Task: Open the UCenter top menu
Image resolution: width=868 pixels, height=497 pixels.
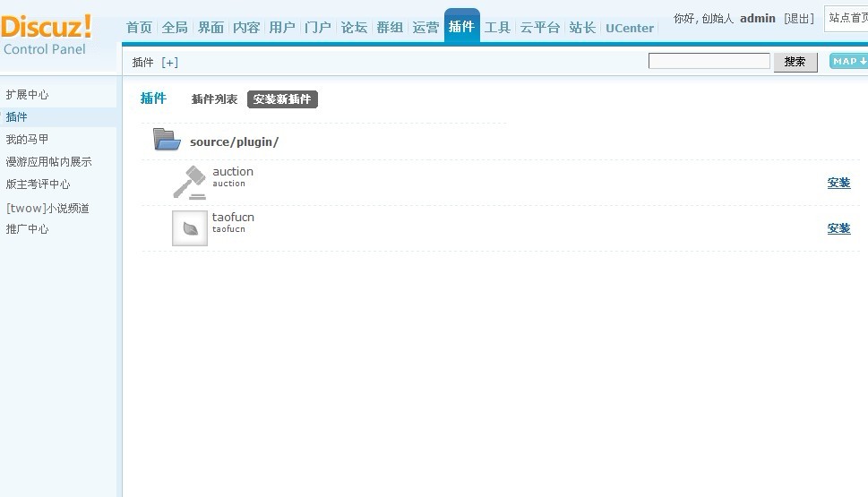Action: click(x=630, y=29)
